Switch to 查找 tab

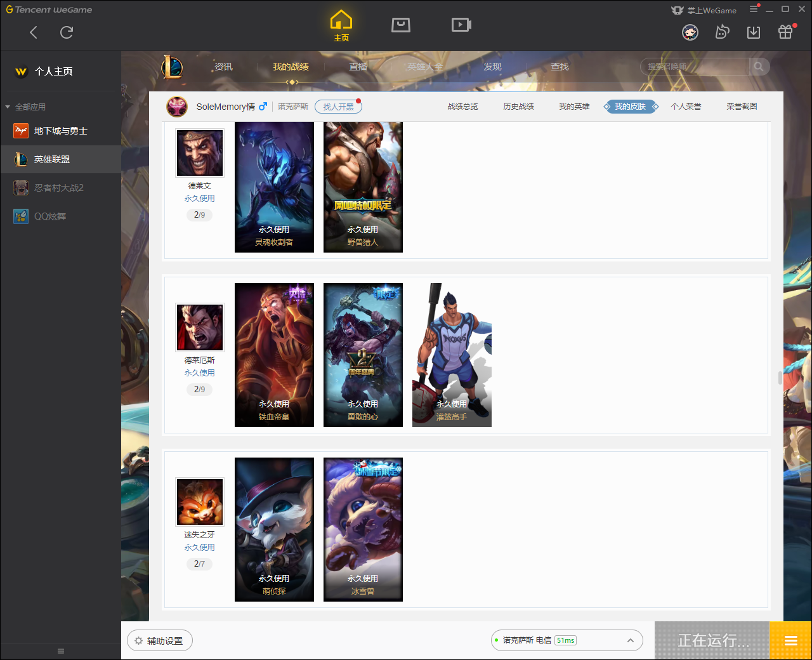tap(560, 67)
